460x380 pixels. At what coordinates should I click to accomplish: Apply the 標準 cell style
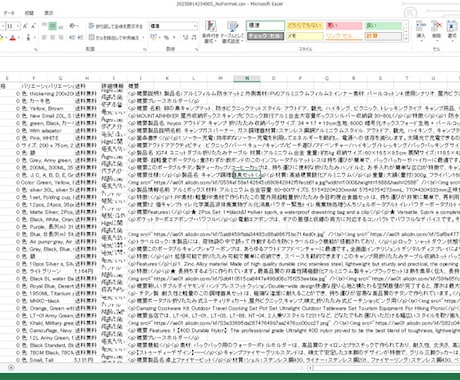pyautogui.click(x=265, y=26)
